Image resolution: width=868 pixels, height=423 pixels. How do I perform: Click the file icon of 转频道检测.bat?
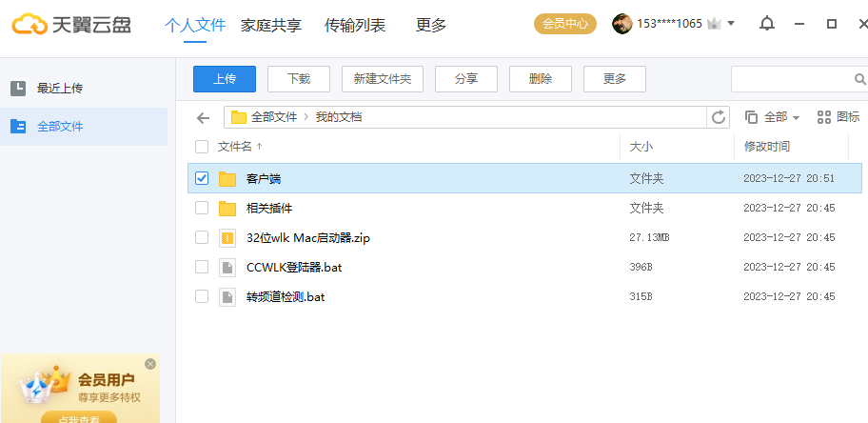[227, 296]
